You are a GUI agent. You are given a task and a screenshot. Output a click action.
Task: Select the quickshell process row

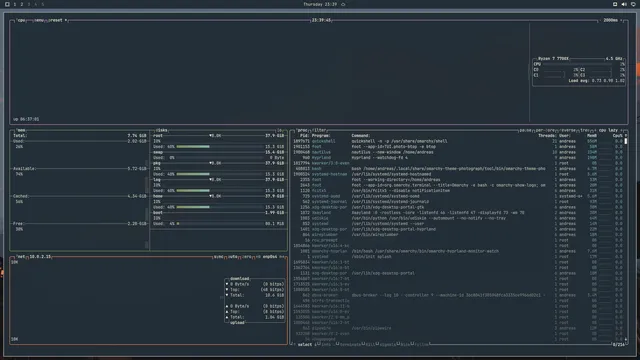pyautogui.click(x=457, y=141)
